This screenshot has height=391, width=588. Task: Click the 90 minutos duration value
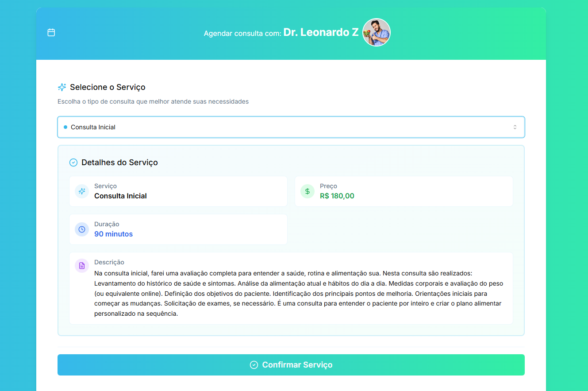tap(113, 234)
